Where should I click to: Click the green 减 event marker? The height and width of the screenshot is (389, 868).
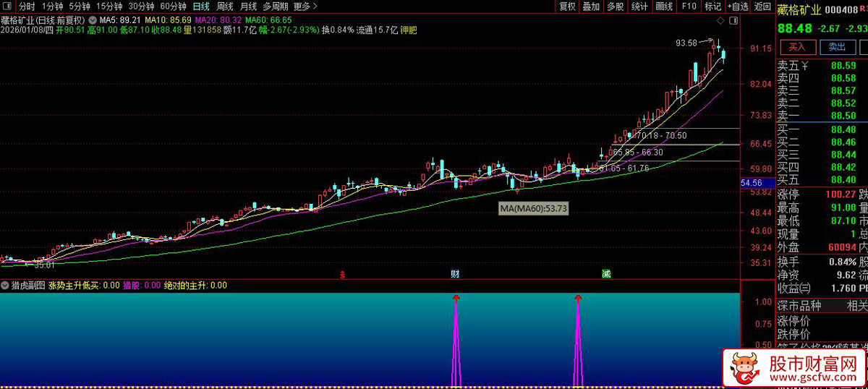[x=605, y=274]
